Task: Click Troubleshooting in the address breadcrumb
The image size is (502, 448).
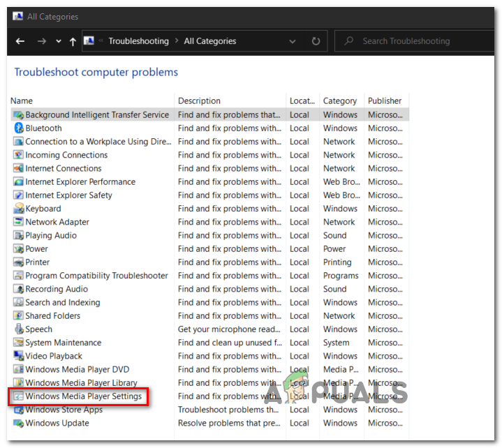Action: (x=139, y=41)
